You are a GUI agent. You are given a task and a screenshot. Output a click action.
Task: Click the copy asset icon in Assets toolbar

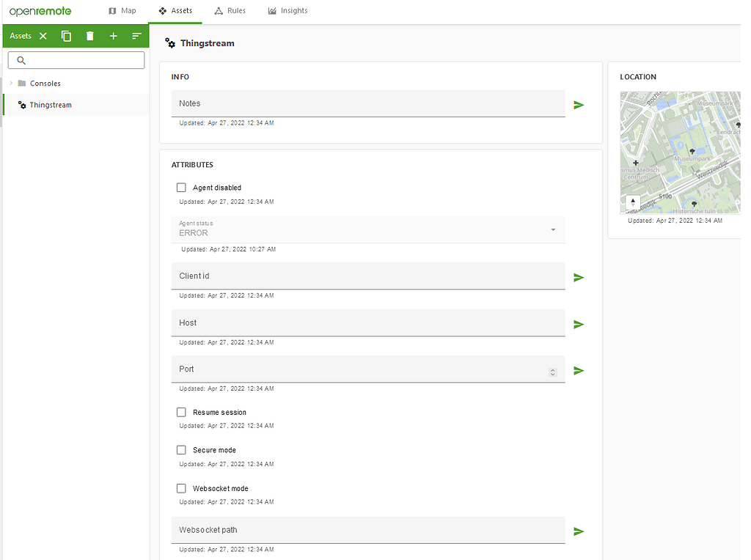pos(66,36)
